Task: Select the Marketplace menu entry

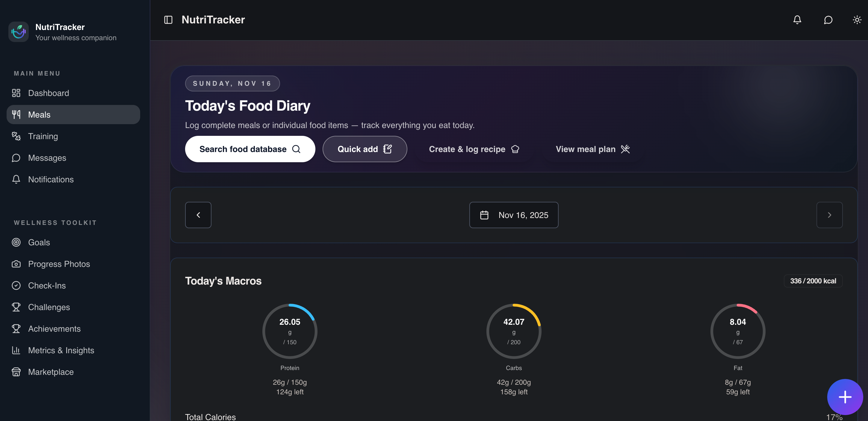Action: click(51, 372)
